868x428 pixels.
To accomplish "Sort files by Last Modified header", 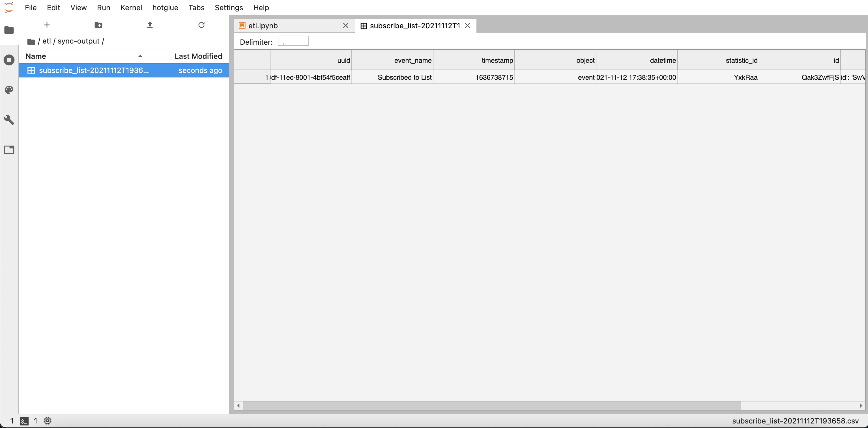I will (198, 56).
